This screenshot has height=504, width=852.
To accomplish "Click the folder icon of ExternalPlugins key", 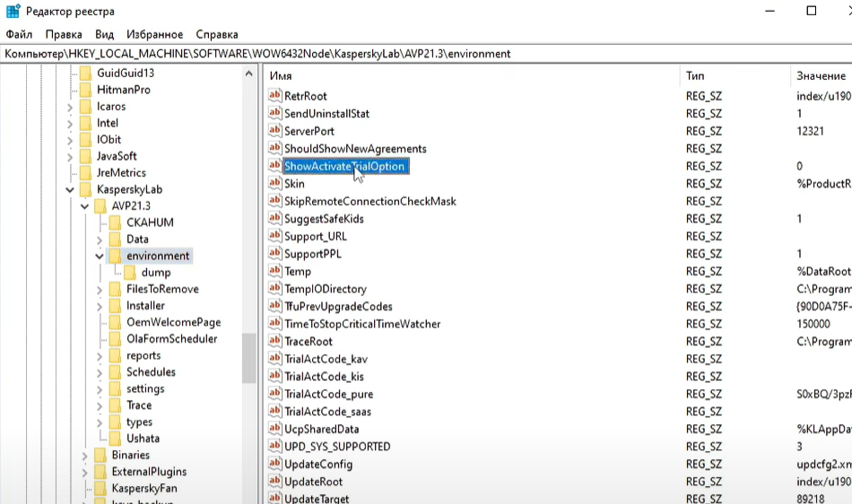I will point(100,472).
